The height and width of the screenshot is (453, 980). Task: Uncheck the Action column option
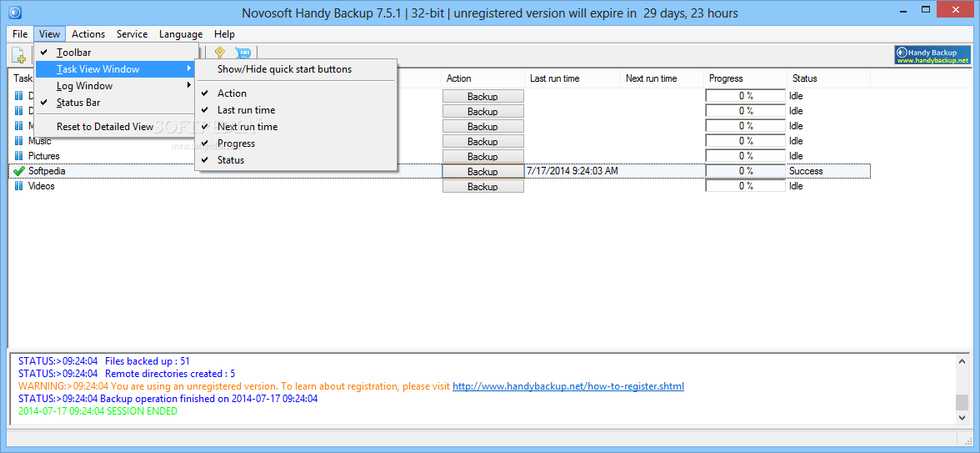[x=297, y=93]
